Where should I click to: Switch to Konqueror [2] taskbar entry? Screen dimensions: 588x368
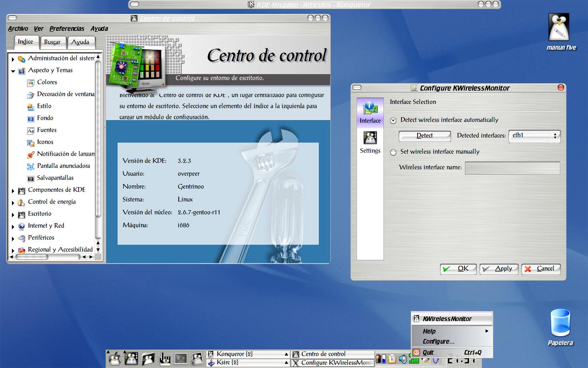click(x=248, y=354)
